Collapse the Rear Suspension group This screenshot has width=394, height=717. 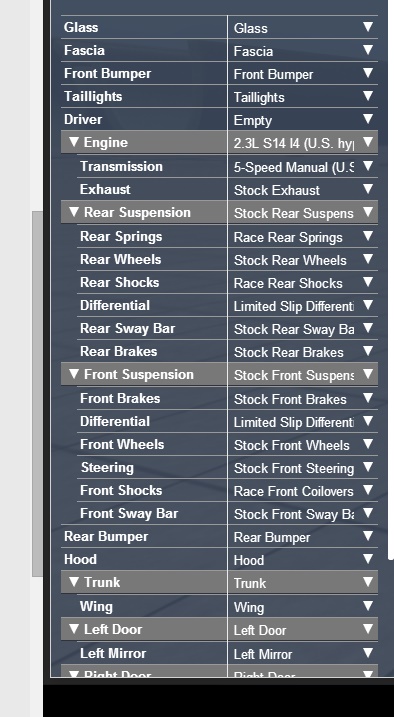74,212
